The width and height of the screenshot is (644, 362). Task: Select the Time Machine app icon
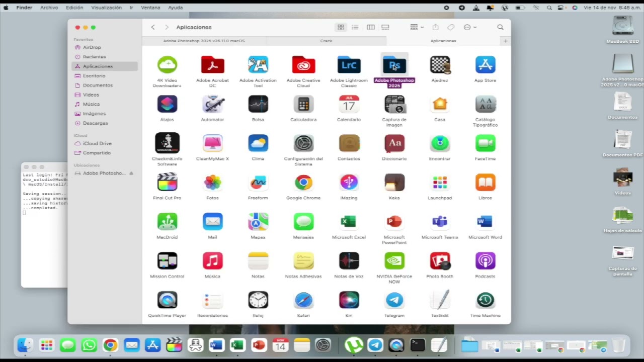(x=485, y=300)
